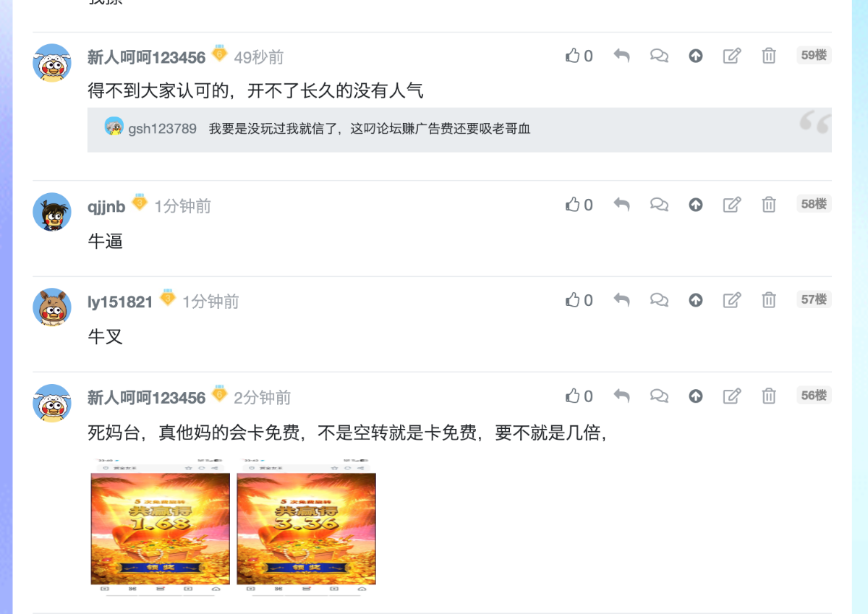The height and width of the screenshot is (614, 868).
Task: Like the 56楼 comment
Action: (579, 396)
